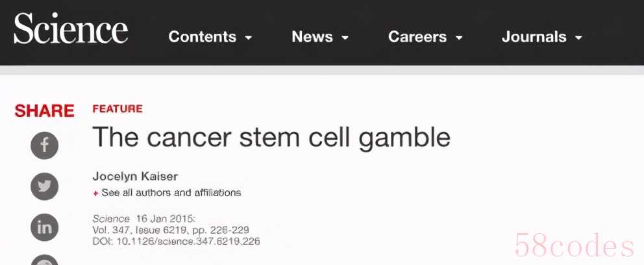Open the News menu
Screen dimensions: 644x265
[x=312, y=37]
